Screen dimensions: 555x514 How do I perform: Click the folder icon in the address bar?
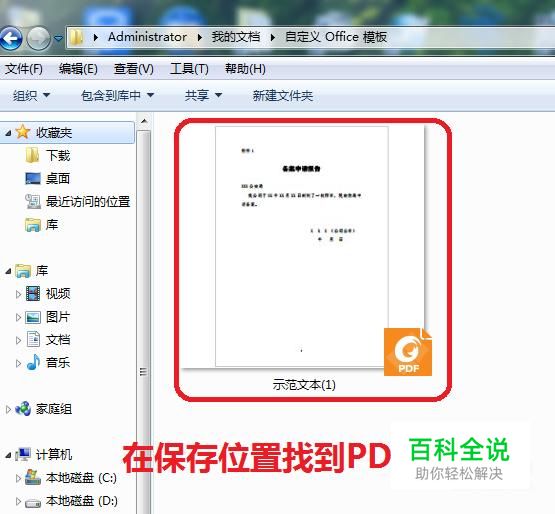[76, 37]
